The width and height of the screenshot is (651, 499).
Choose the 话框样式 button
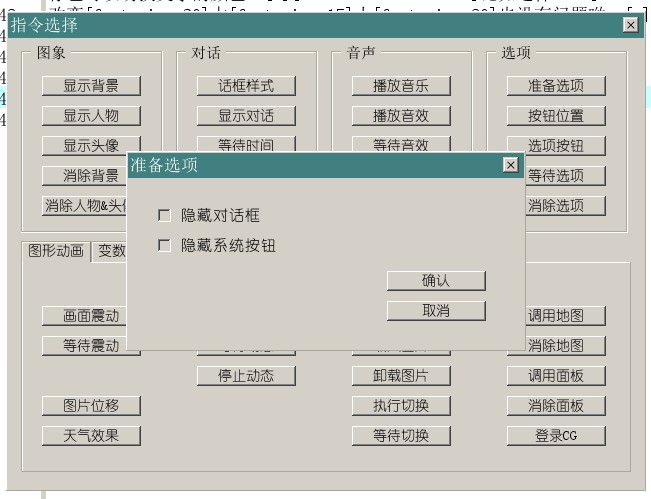coord(246,86)
